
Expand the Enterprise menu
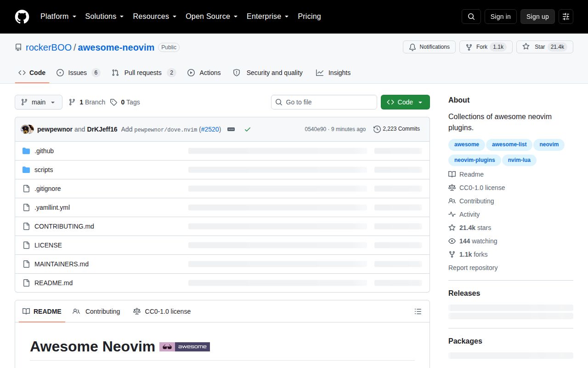click(x=267, y=17)
